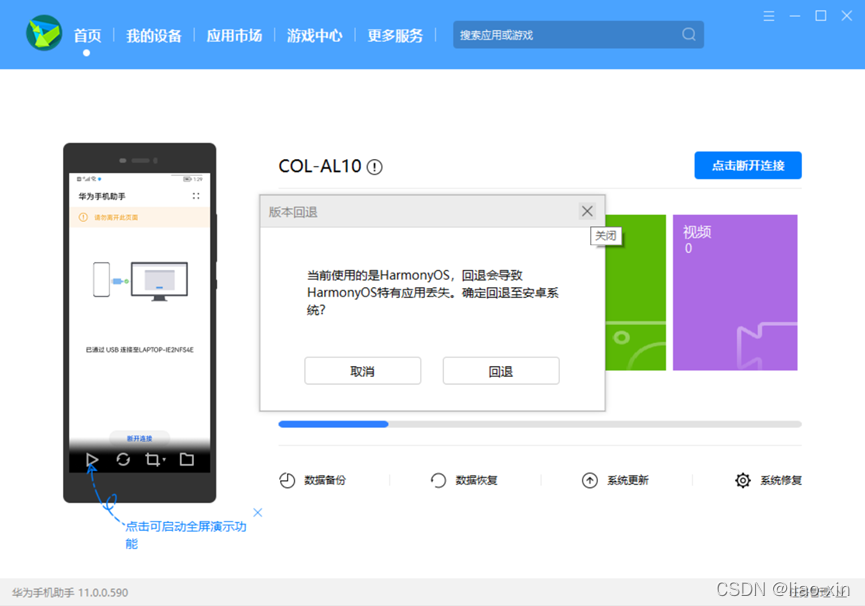The image size is (865, 606).
Task: Open 数据恢复 label
Action: (x=477, y=480)
